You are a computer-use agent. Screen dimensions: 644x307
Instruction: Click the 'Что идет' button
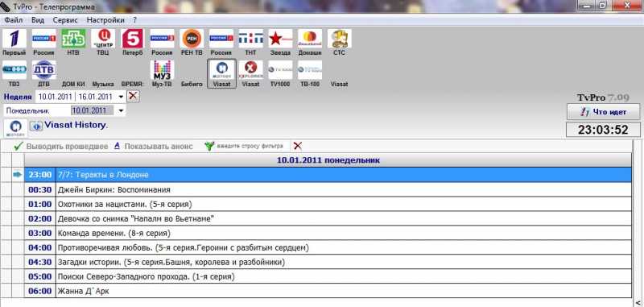coord(603,112)
